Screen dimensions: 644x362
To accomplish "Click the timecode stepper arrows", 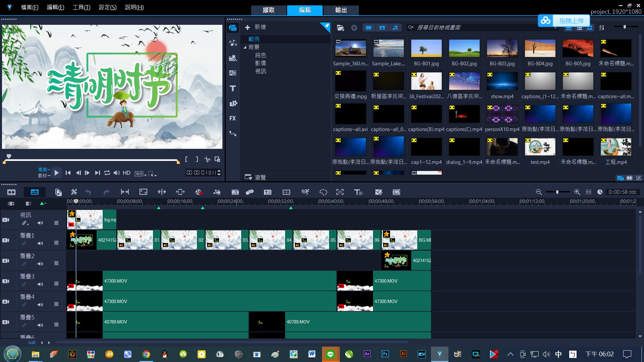I will 219,173.
